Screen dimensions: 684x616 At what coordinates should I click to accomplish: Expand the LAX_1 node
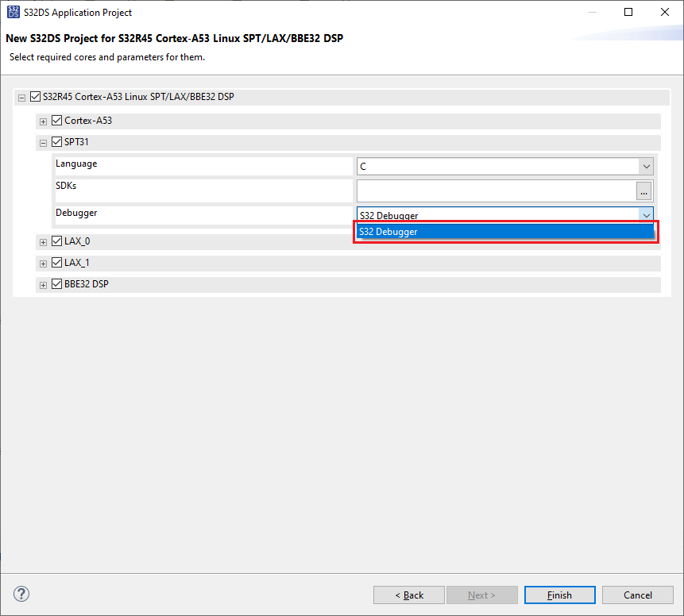click(x=43, y=264)
